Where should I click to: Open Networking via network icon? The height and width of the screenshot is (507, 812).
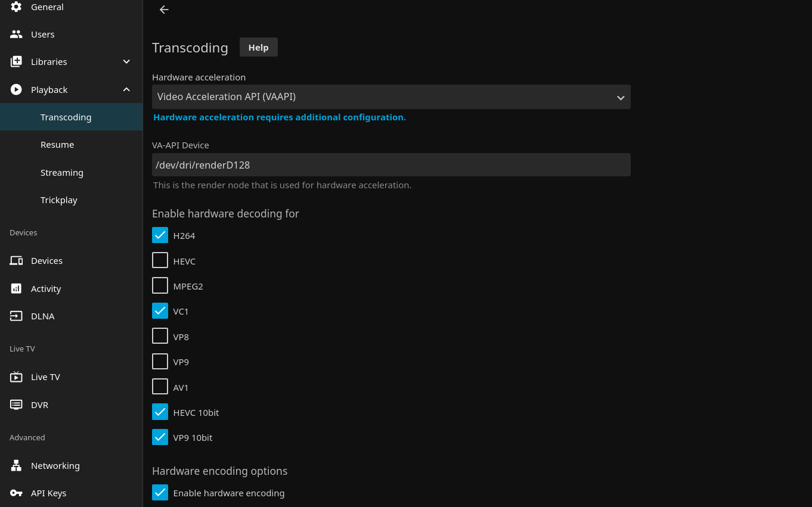16,466
